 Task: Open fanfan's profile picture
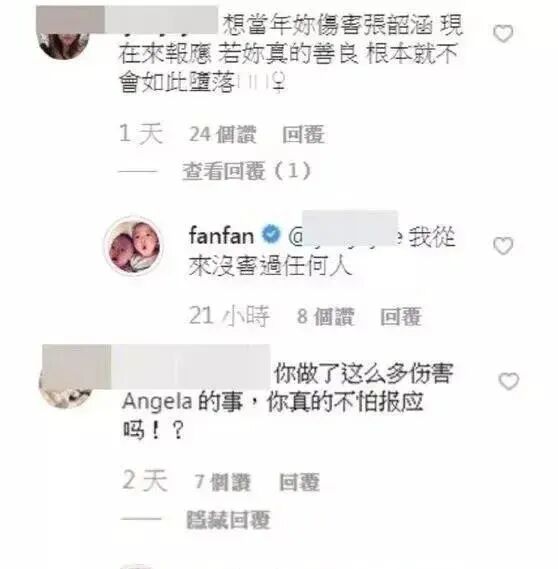(134, 246)
